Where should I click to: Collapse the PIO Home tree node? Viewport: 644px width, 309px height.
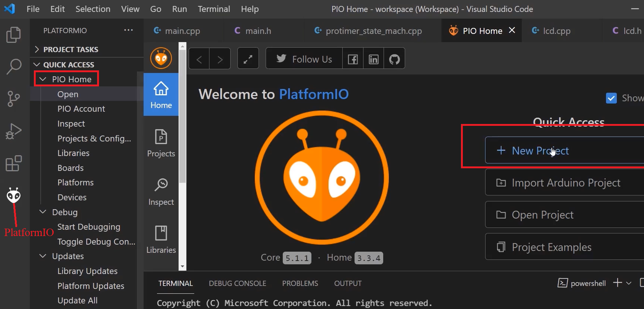tap(43, 79)
